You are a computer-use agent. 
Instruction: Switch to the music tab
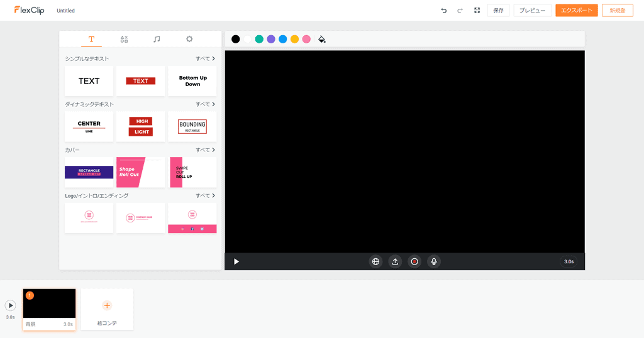point(157,39)
